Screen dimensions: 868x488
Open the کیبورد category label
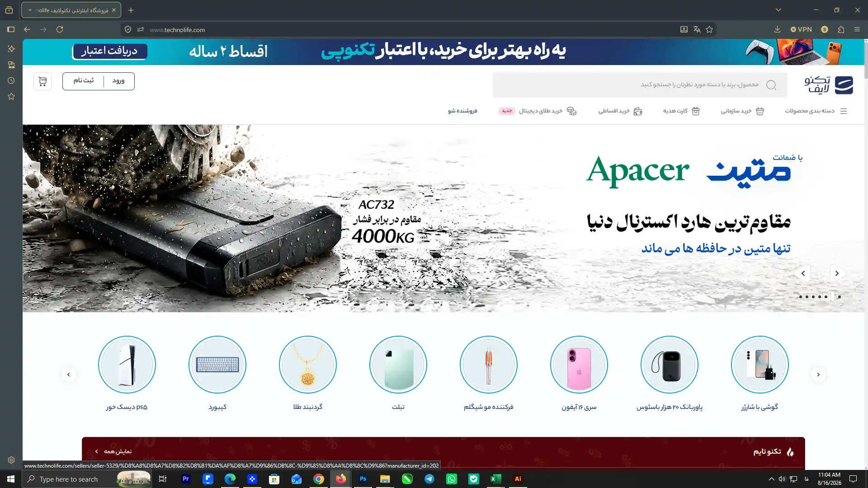click(217, 407)
